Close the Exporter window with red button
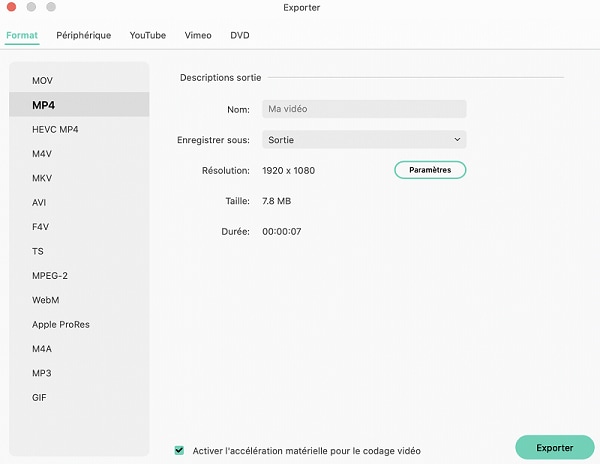The width and height of the screenshot is (600, 464). [x=11, y=7]
